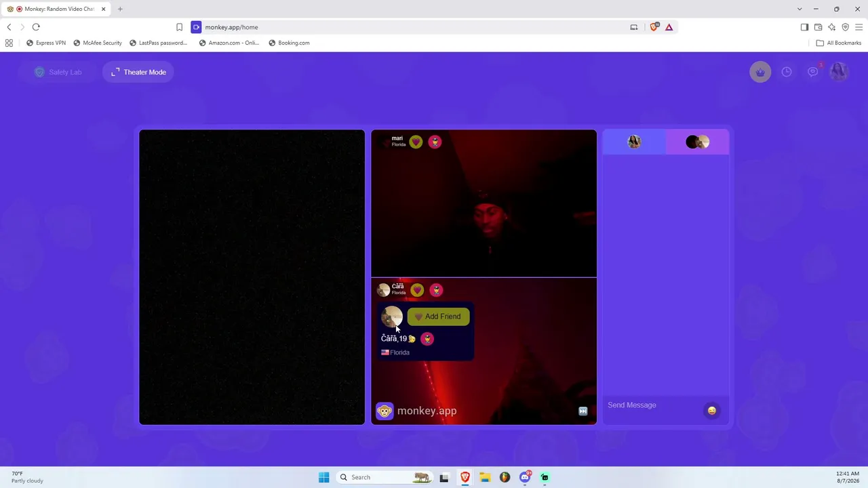Switch to the two-avatar chat tab
The width and height of the screenshot is (868, 488).
click(697, 142)
